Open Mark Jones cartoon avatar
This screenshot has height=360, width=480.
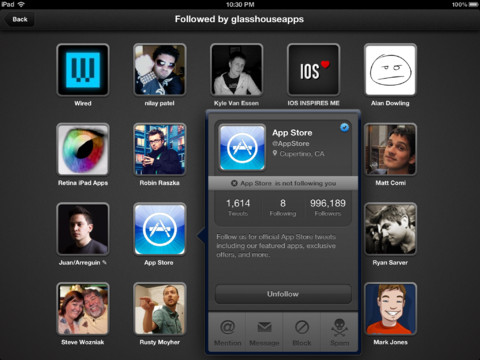coord(390,309)
